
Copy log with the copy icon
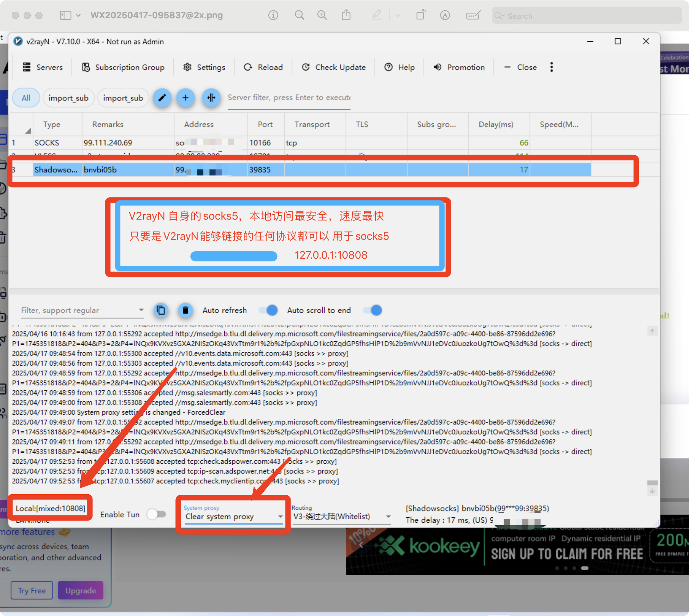click(161, 310)
